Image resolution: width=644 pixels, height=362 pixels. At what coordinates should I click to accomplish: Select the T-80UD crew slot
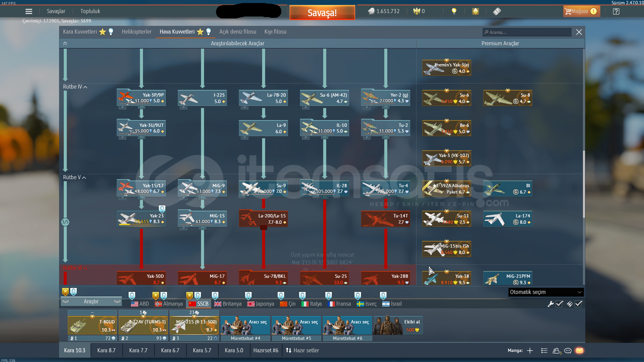point(92,326)
